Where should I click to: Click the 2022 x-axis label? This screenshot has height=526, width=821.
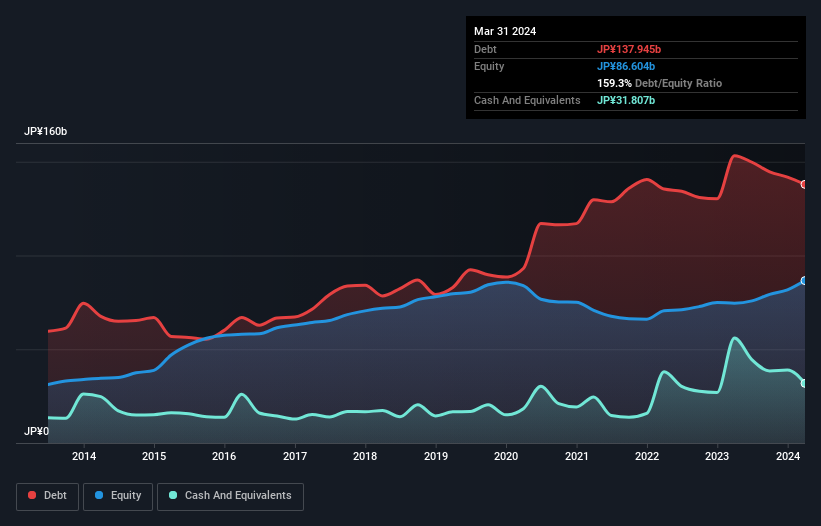[x=647, y=456]
